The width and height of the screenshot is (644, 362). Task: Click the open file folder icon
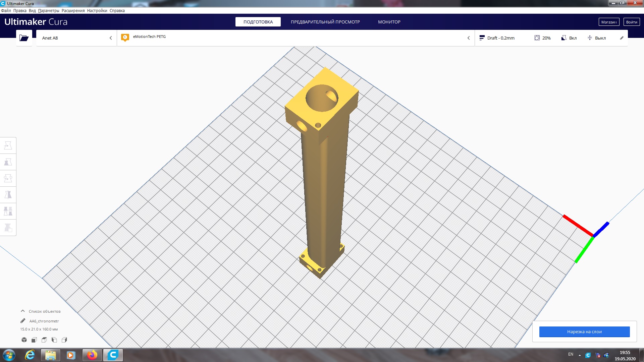pos(24,38)
